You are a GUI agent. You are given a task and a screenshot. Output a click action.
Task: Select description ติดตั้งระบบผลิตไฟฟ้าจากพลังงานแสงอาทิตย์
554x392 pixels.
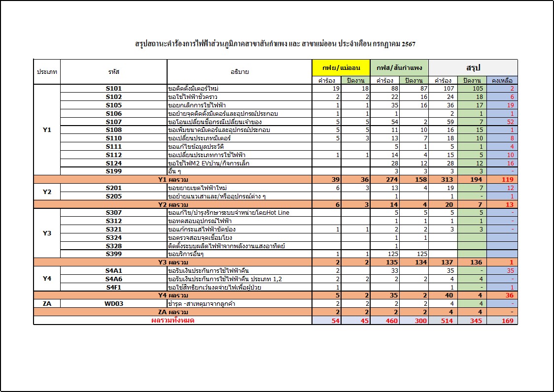[x=226, y=246]
